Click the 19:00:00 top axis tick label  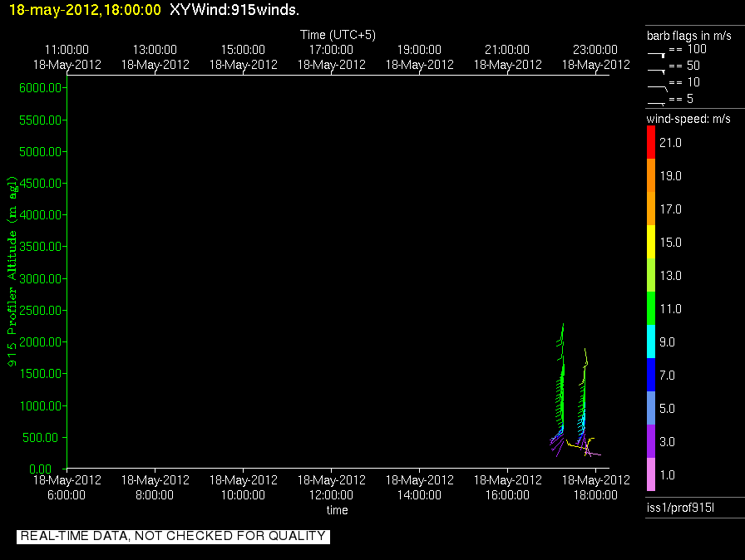pyautogui.click(x=419, y=50)
